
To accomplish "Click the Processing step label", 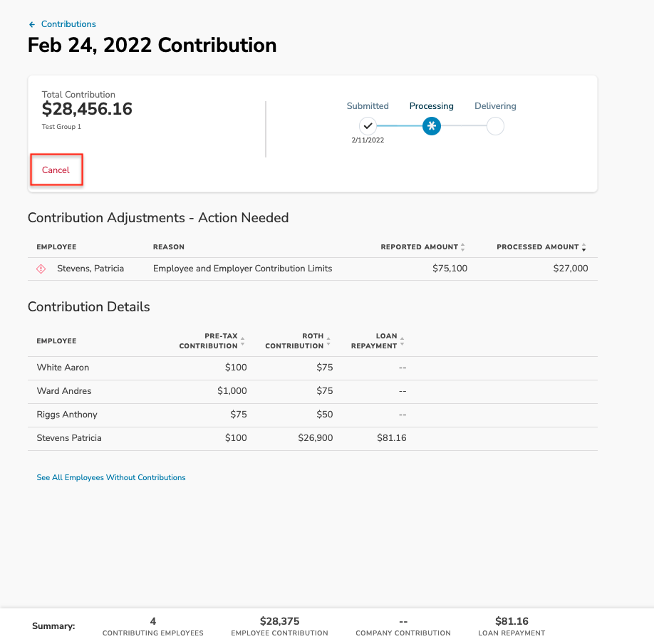I will (x=431, y=106).
